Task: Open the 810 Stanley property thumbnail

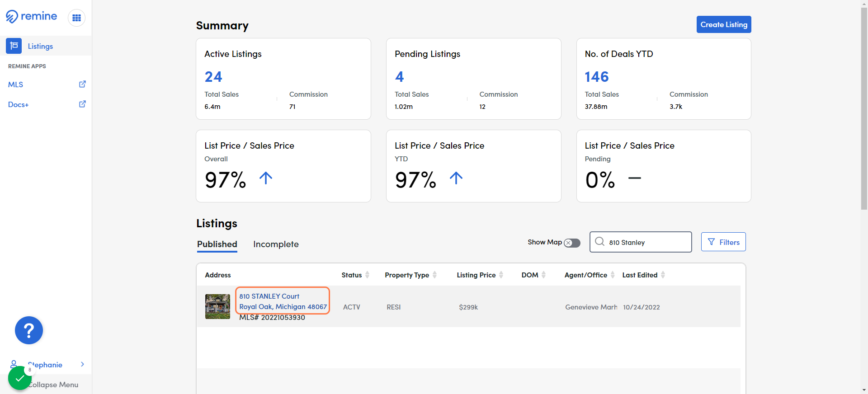Action: click(217, 307)
